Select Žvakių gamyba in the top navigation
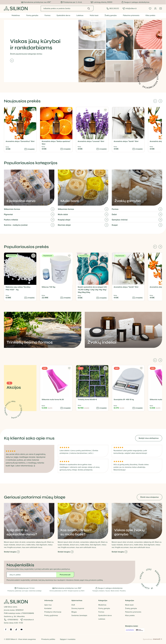The width and height of the screenshot is (166, 644). (110, 16)
